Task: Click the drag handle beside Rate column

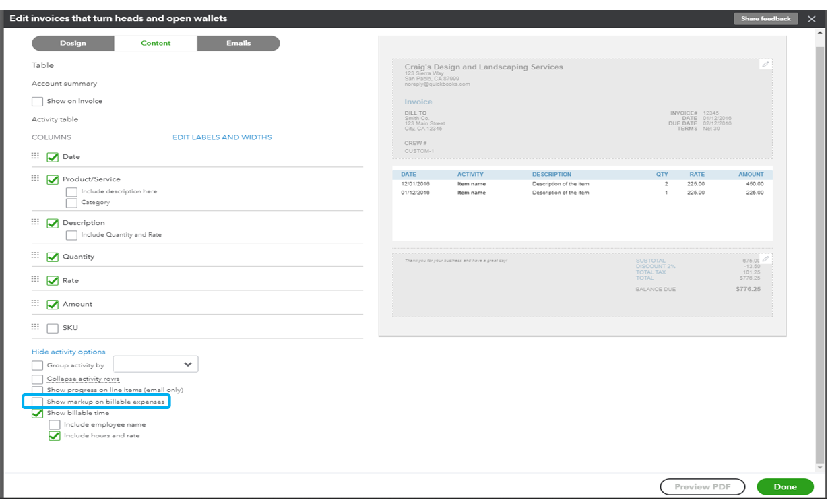Action: (x=36, y=279)
